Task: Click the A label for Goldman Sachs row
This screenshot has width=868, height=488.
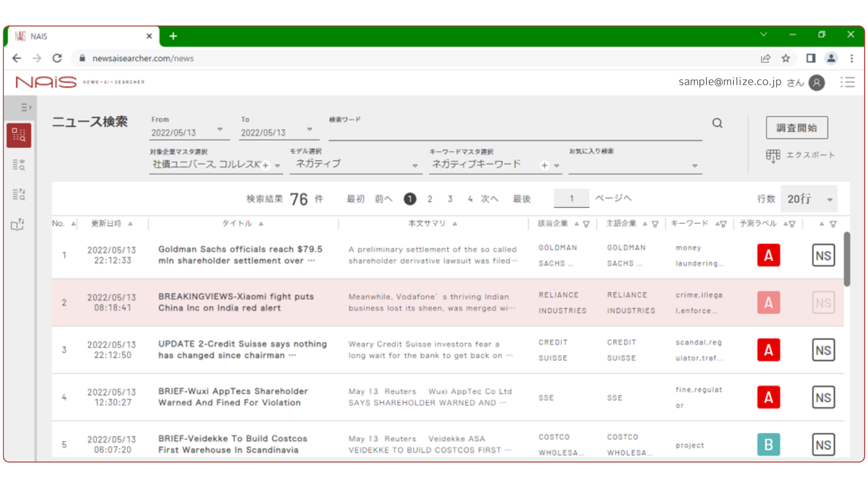Action: tap(769, 255)
